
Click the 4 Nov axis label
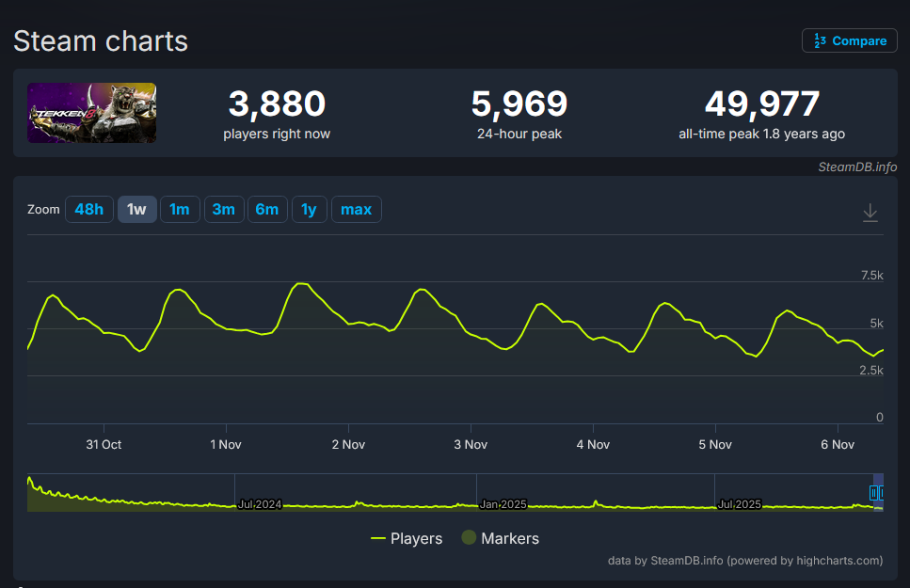[x=593, y=445]
